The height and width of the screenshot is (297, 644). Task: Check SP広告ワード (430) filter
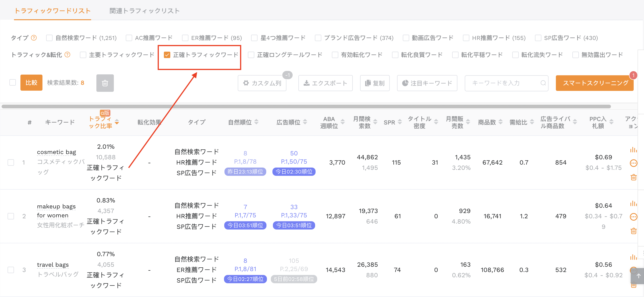[538, 38]
